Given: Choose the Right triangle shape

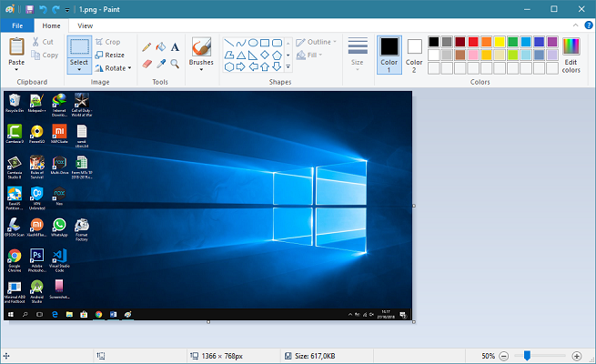Looking at the screenshot, I should (253, 56).
